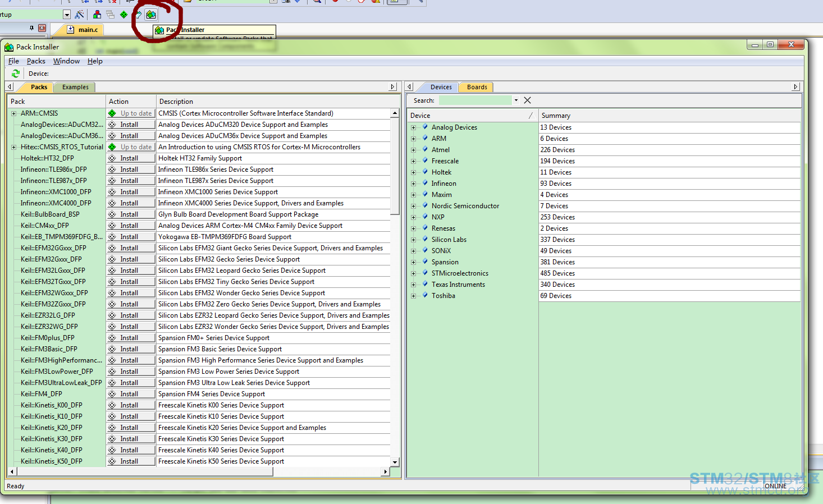The width and height of the screenshot is (823, 504).
Task: Click the Manage Multi-Project Workspace icon
Action: (110, 15)
